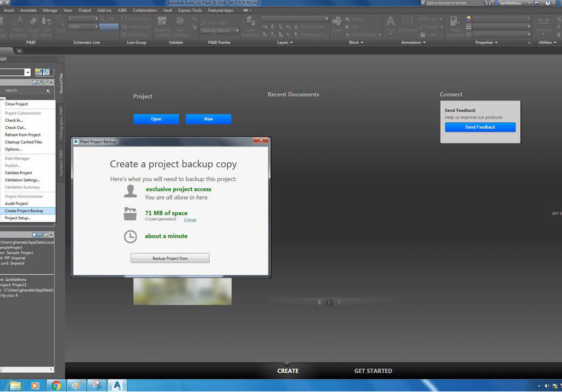Image resolution: width=562 pixels, height=392 pixels.
Task: Open Snipping Tool from the taskbar
Action: [x=97, y=385]
